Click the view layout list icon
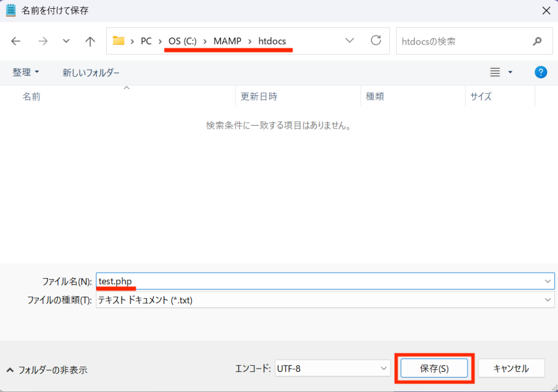 [x=495, y=72]
